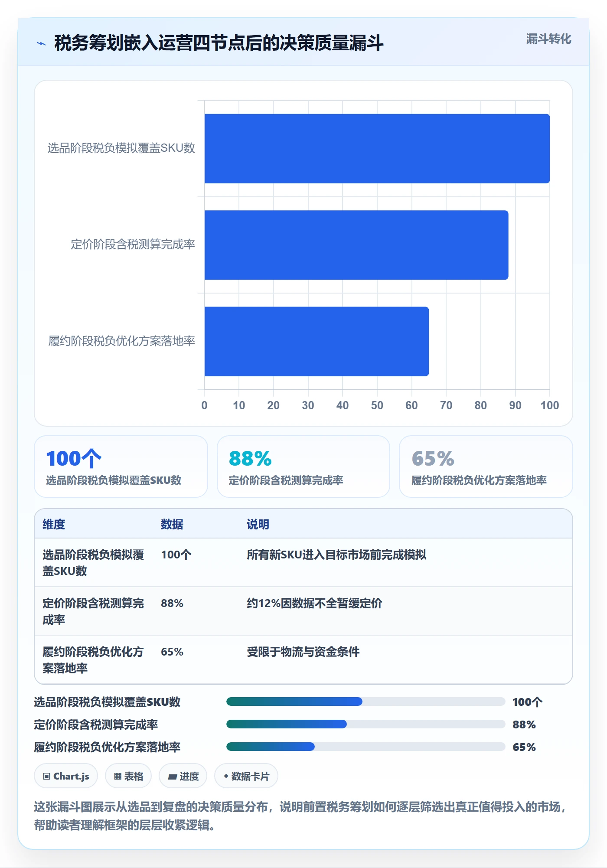The image size is (607, 868).
Task: Click the 定价阶段含税测算完成率 chart bar
Action: [356, 245]
